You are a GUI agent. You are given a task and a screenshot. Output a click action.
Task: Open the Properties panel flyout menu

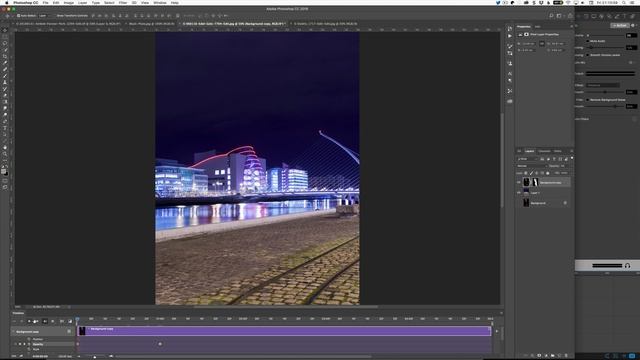point(572,27)
